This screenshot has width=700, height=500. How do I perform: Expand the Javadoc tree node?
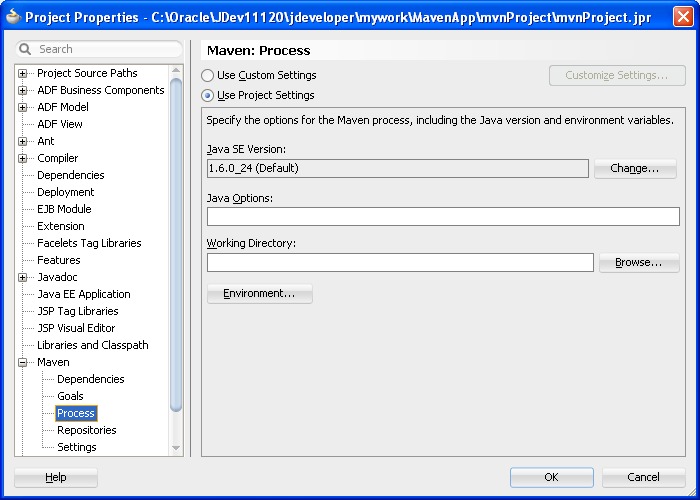point(23,277)
